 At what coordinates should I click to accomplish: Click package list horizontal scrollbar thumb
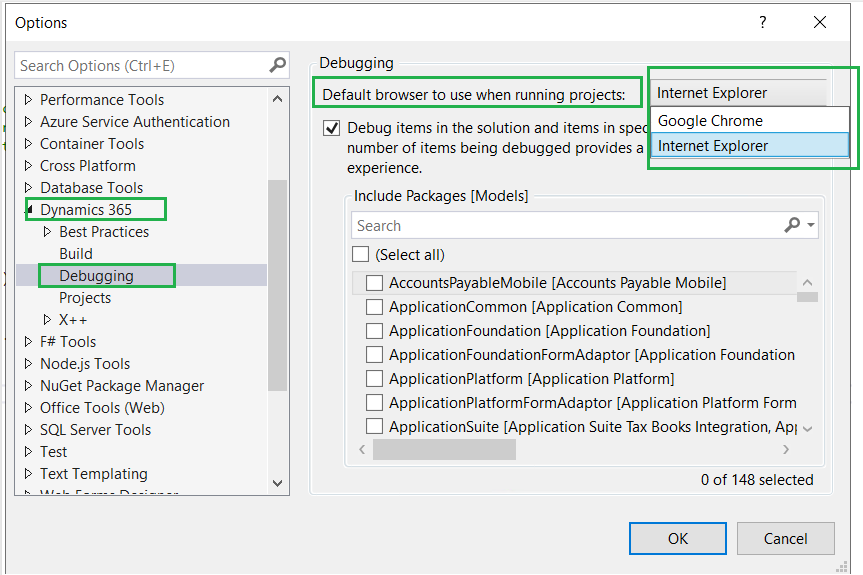444,449
